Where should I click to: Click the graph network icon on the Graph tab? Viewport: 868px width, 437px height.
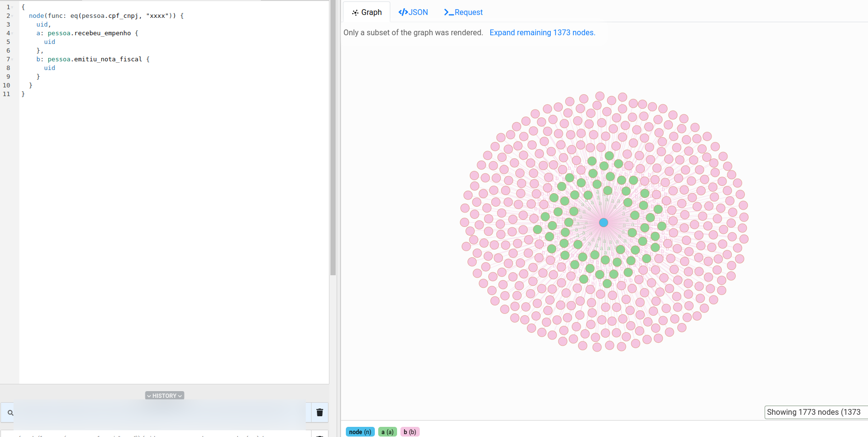click(x=356, y=12)
